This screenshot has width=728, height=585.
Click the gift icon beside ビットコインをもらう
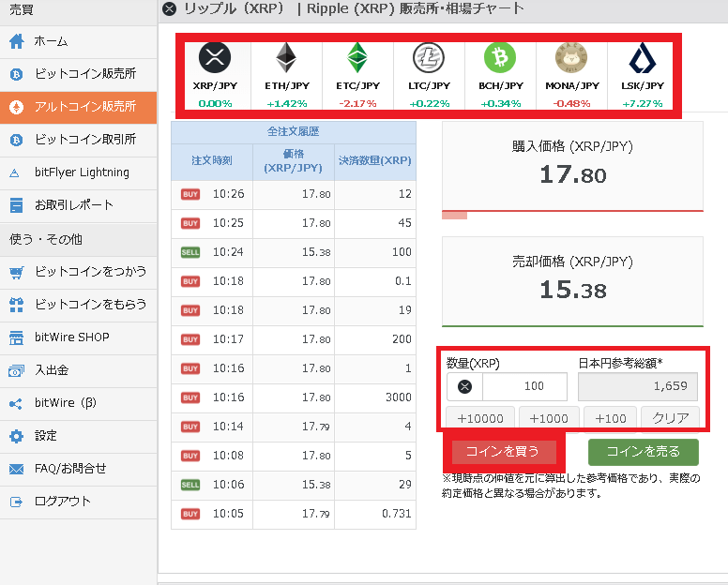(x=17, y=305)
